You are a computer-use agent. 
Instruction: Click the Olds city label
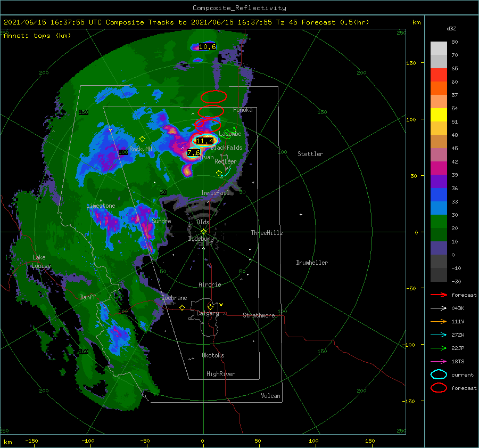[x=203, y=222]
